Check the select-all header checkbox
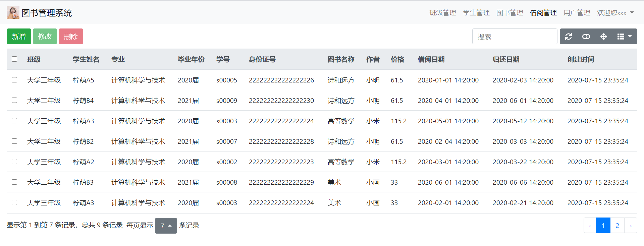644x246 pixels. (x=14, y=59)
